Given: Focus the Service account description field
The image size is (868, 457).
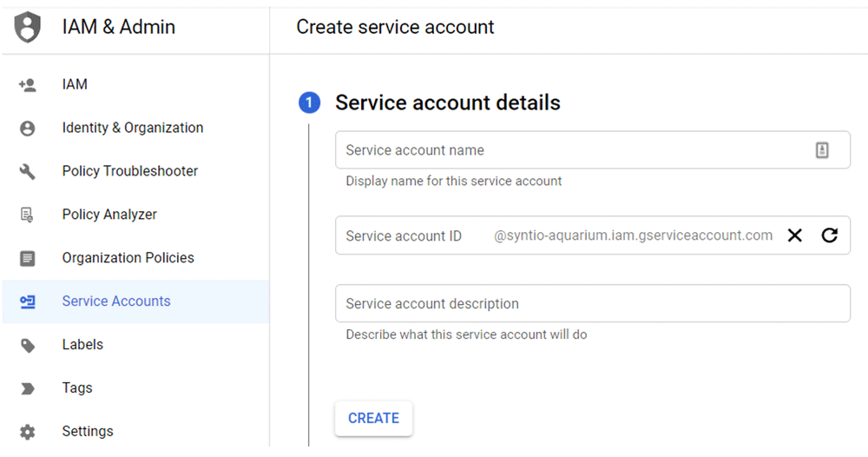Looking at the screenshot, I should pyautogui.click(x=592, y=303).
